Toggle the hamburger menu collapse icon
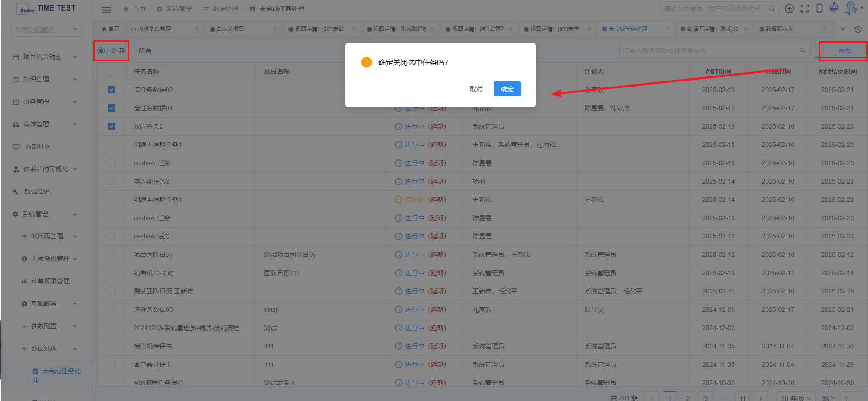 click(x=106, y=9)
